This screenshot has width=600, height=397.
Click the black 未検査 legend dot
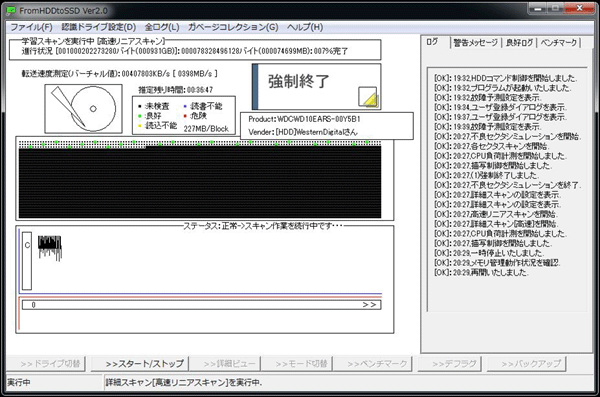140,106
